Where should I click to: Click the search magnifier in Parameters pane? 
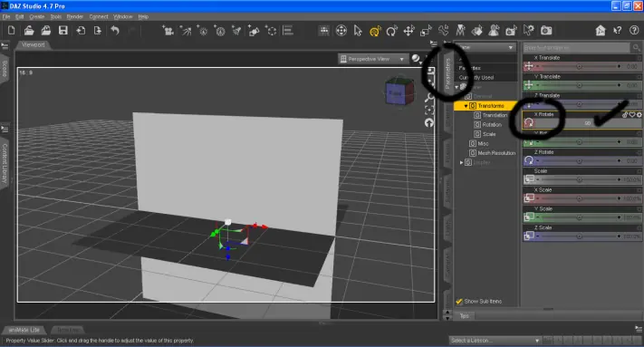point(636,48)
